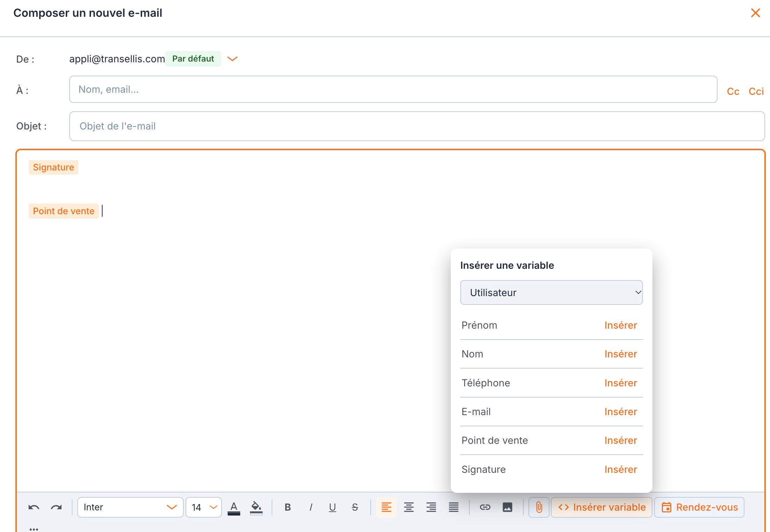Click the appli@transellis.com sender address
The image size is (770, 532).
tap(117, 59)
